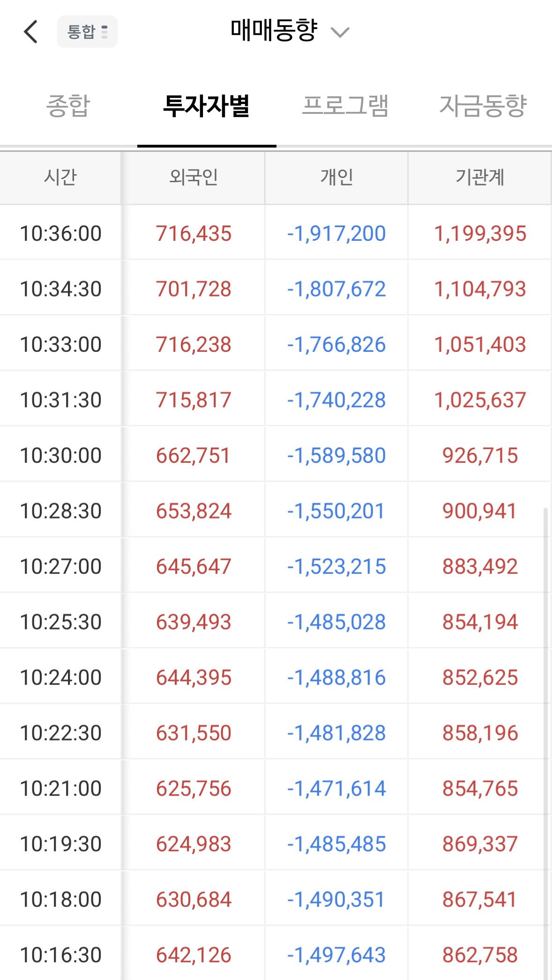The width and height of the screenshot is (552, 980).
Task: Click the 외국인 column header
Action: coord(194,178)
